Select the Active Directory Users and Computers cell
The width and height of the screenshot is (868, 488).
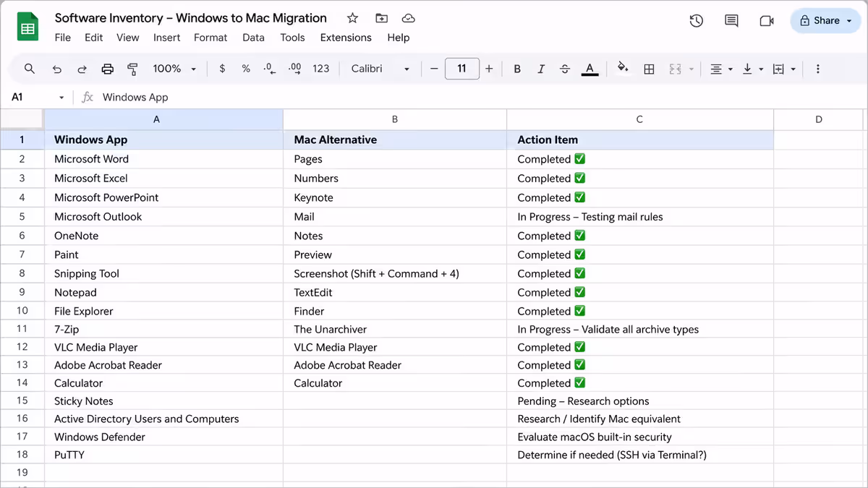[x=164, y=419]
